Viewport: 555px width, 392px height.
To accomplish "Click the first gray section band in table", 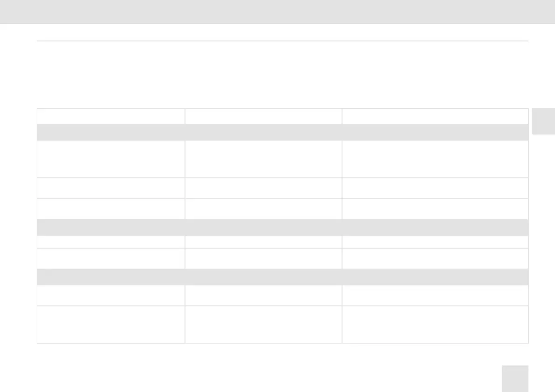I will pos(282,132).
